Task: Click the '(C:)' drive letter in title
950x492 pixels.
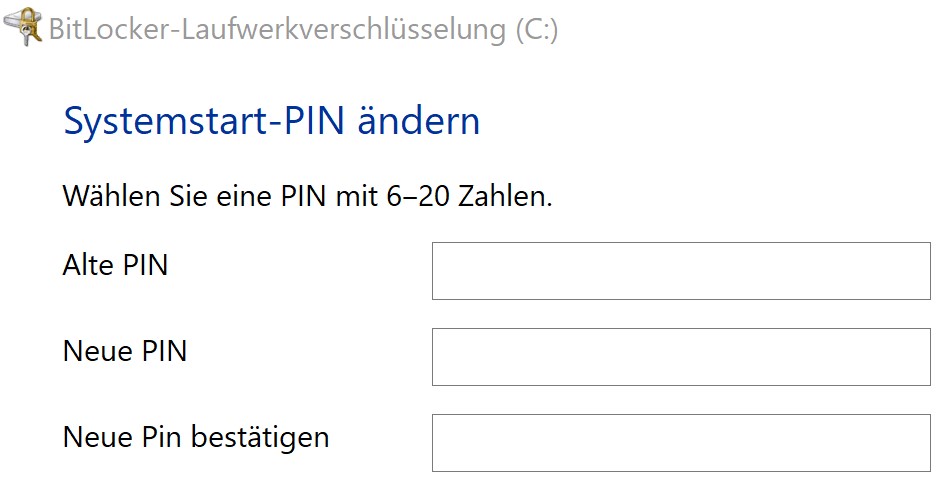Action: [x=536, y=29]
